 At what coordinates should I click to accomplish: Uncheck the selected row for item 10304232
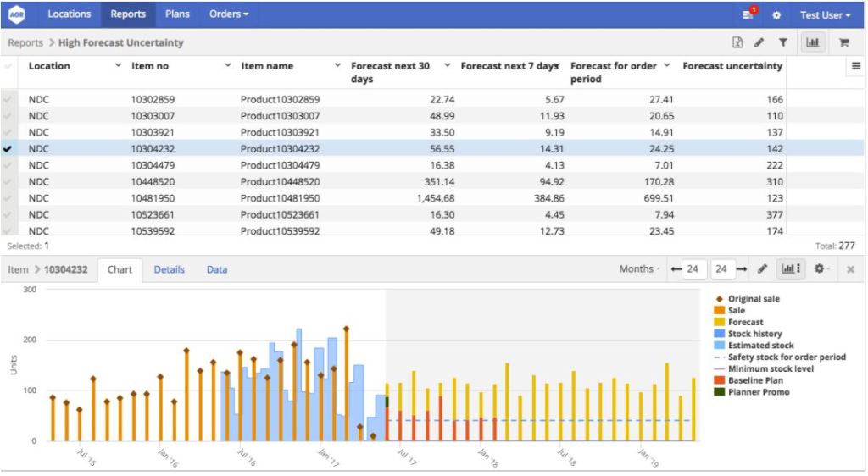(x=8, y=149)
